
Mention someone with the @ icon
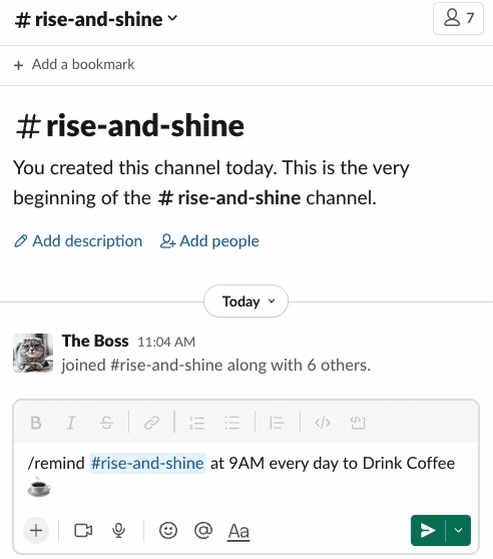pyautogui.click(x=203, y=530)
